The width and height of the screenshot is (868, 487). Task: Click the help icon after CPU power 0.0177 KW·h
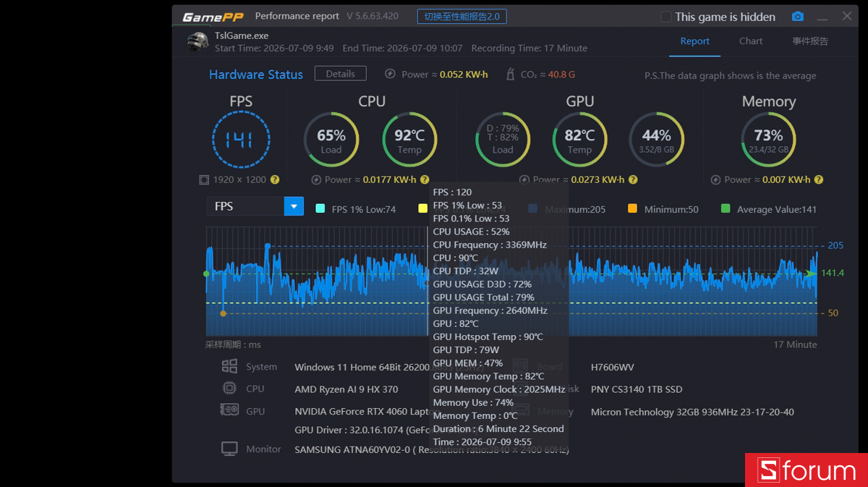(425, 179)
